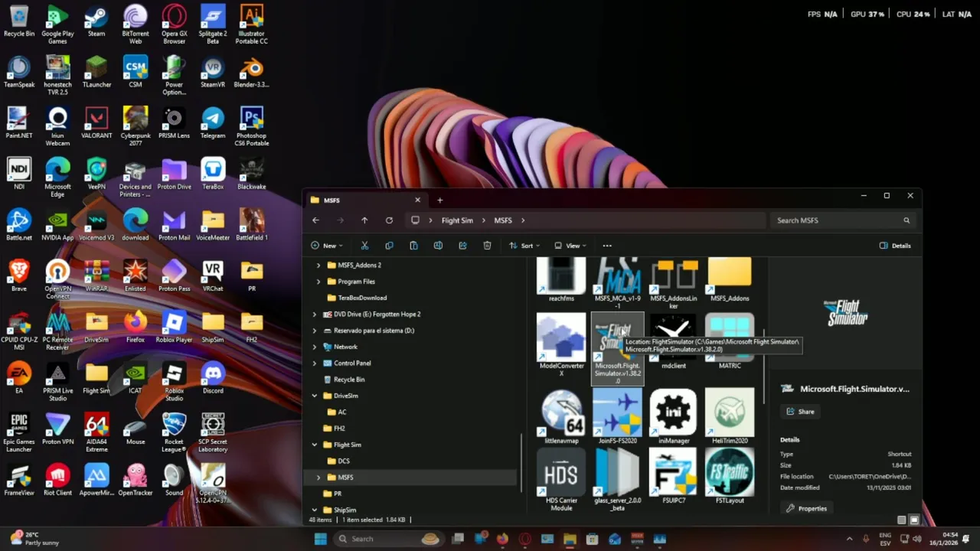Click the Delete trash icon in toolbar

[487, 246]
